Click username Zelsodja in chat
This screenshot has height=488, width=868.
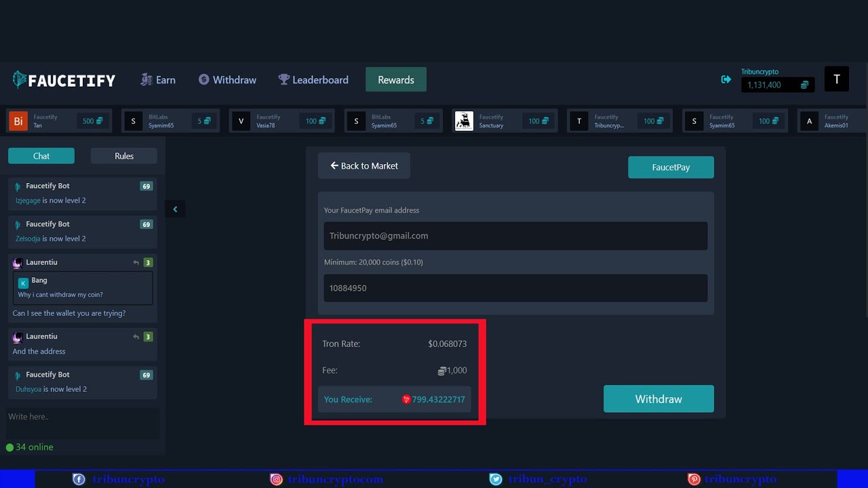pos(28,239)
